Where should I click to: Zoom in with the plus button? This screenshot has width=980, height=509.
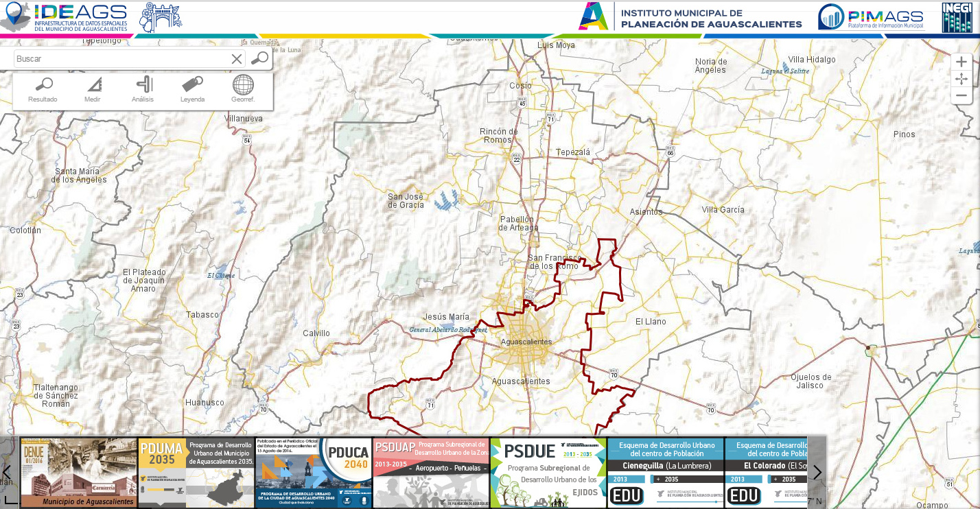pyautogui.click(x=961, y=62)
